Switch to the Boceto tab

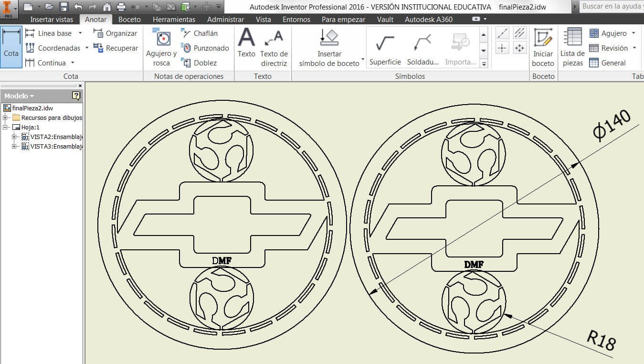(x=129, y=20)
